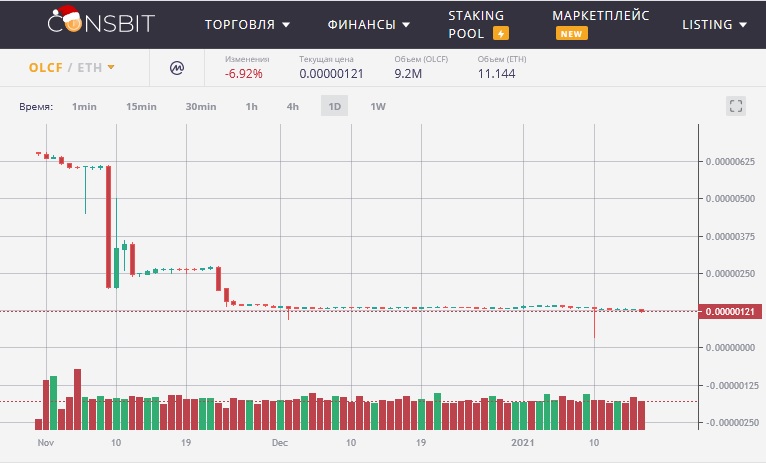Click the Время: label
This screenshot has width=766, height=463.
click(36, 107)
